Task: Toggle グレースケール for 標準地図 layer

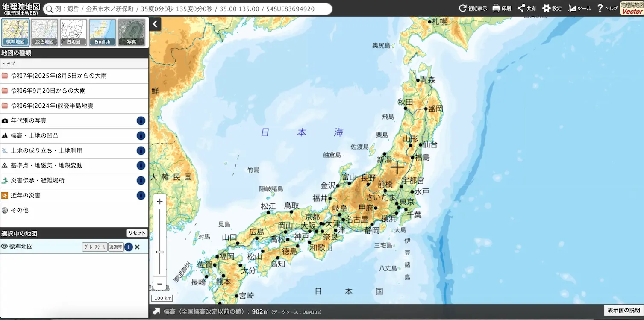Action: pyautogui.click(x=94, y=247)
